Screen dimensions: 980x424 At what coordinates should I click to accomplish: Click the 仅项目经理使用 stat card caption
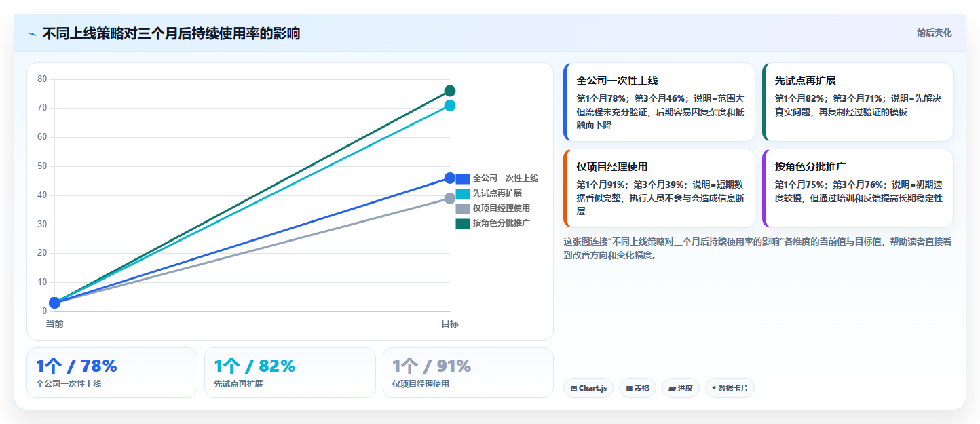[x=421, y=384]
